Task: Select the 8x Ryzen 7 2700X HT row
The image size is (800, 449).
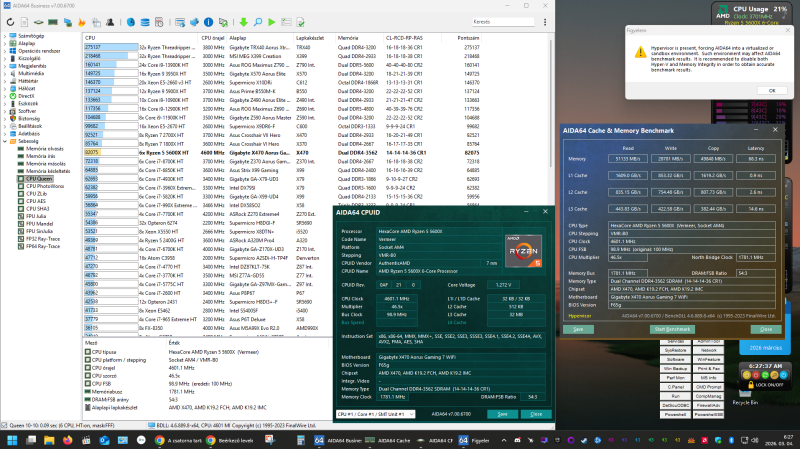Action: pos(282,135)
